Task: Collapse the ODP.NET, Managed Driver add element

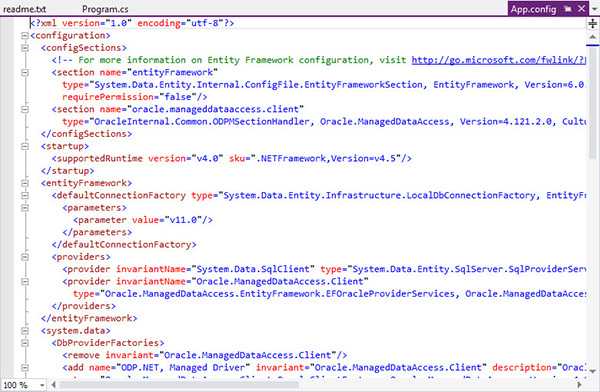Action: pos(24,368)
